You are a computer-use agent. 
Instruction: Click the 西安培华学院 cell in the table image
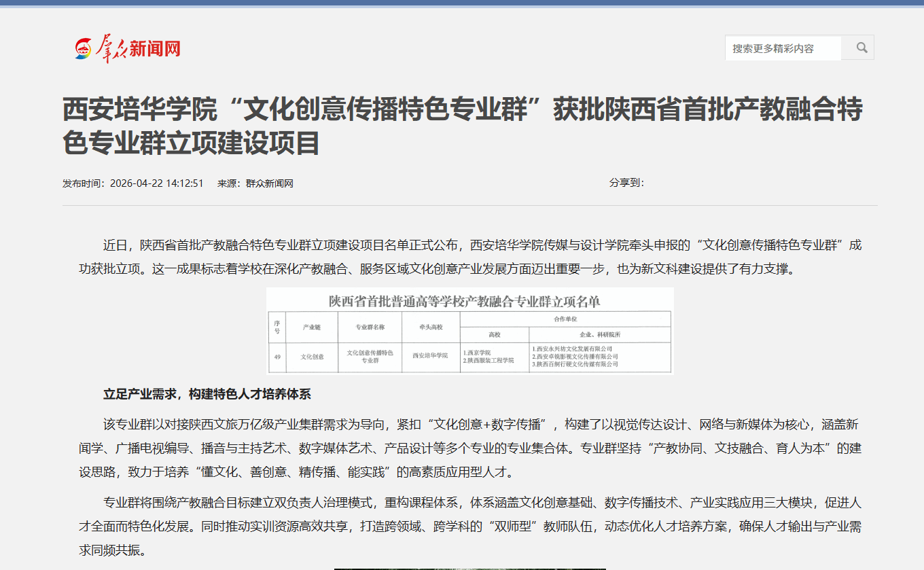430,355
